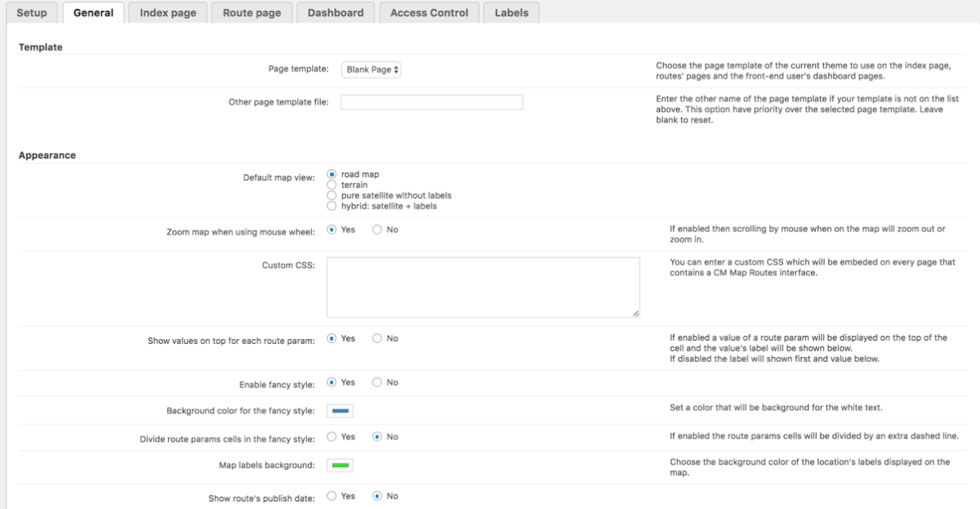The width and height of the screenshot is (980, 509).
Task: Choose pure satellite without labels view
Action: point(332,196)
